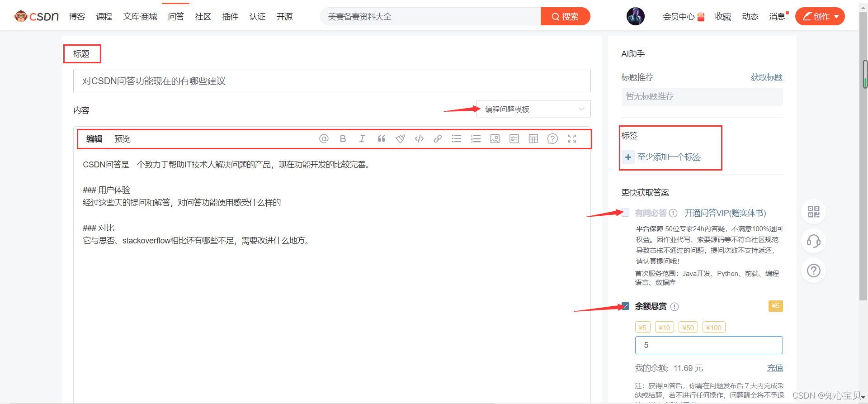The height and width of the screenshot is (404, 868).
Task: Insert a table
Action: (x=533, y=139)
